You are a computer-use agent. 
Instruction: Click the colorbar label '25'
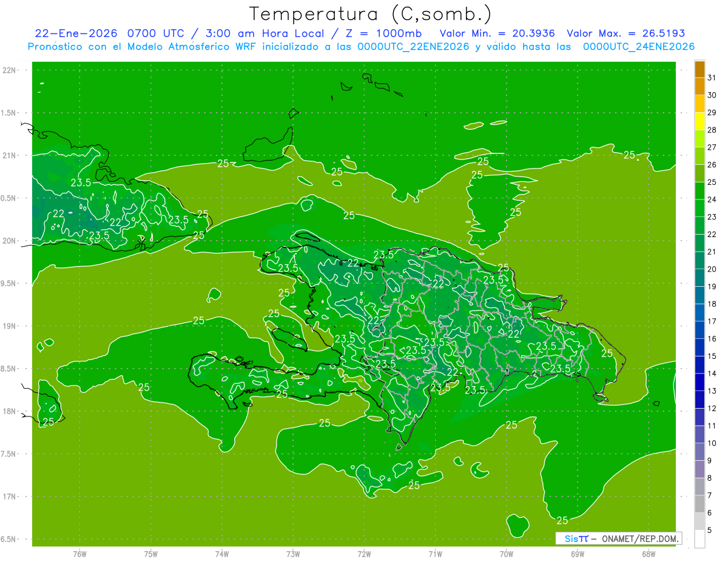[712, 182]
